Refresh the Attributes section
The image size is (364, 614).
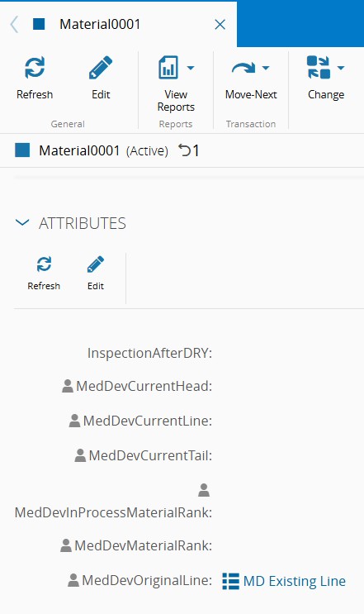[x=44, y=264]
